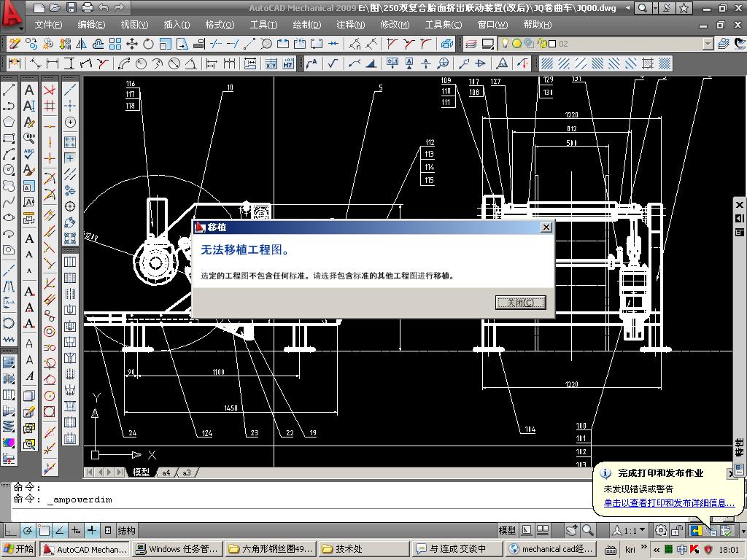Open the 修改(M) menu
This screenshot has width=747, height=560.
[395, 25]
